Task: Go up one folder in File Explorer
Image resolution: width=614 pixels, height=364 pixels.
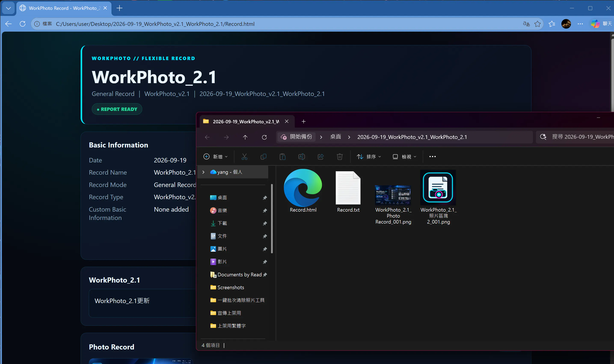Action: [x=245, y=137]
